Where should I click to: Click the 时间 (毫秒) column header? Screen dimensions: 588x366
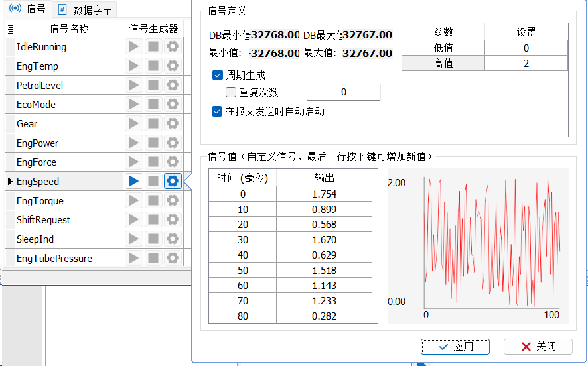[243, 178]
